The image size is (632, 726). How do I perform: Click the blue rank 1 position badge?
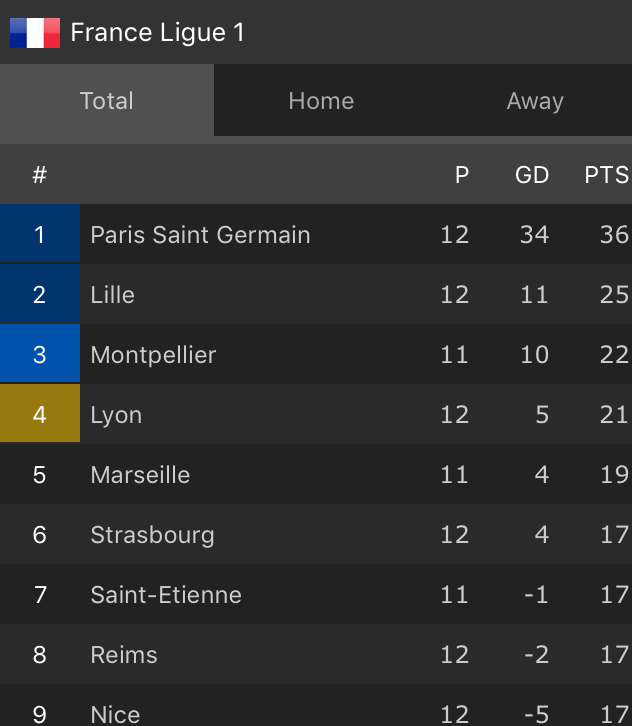click(40, 235)
